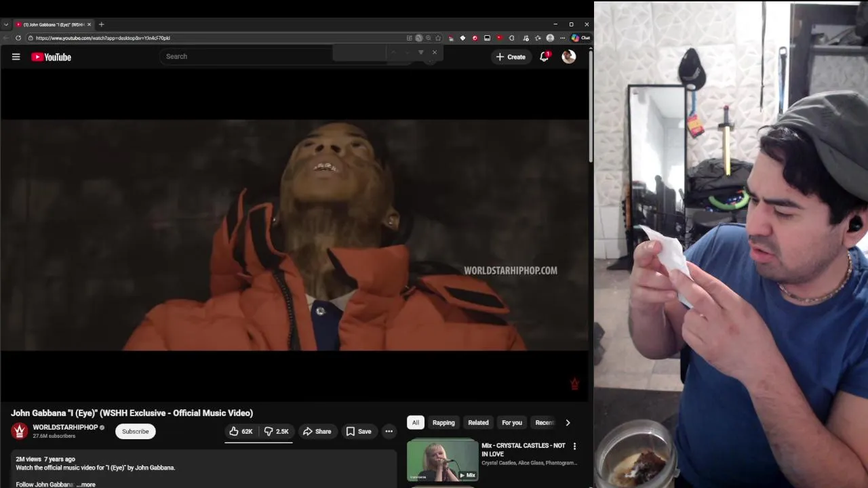Open Mix - CRYSTAL CASTLES - NOT IN LOVE title
Viewport: 868px width, 488px height.
tap(524, 449)
